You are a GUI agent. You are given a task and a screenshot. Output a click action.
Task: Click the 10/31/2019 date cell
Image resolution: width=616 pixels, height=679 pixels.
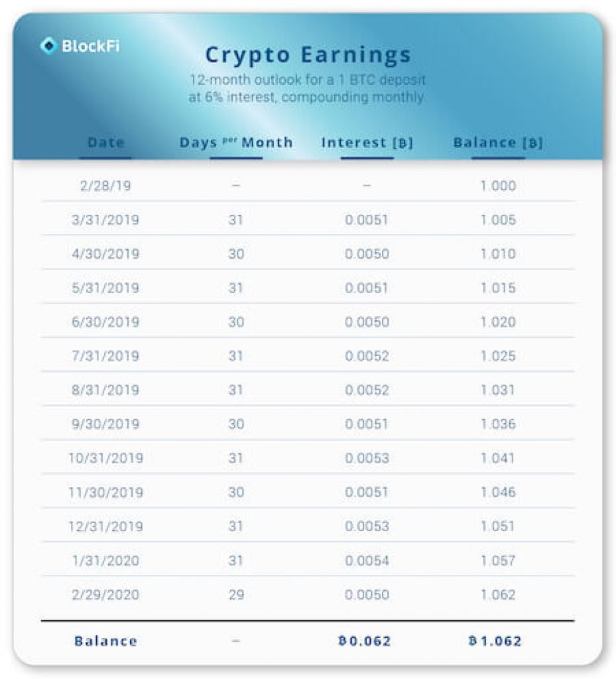pos(105,458)
